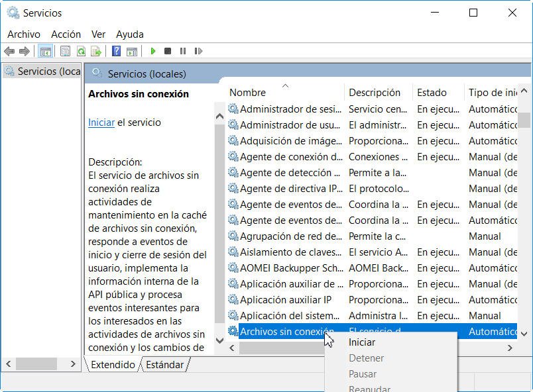Restart service with the restart toolbar icon
This screenshot has height=392, width=533.
pyautogui.click(x=198, y=51)
